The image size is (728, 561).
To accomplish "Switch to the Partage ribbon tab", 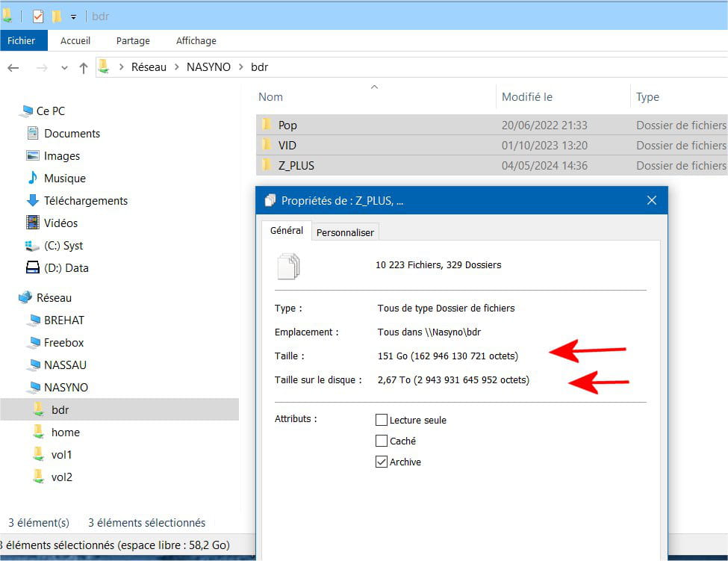I will click(133, 41).
